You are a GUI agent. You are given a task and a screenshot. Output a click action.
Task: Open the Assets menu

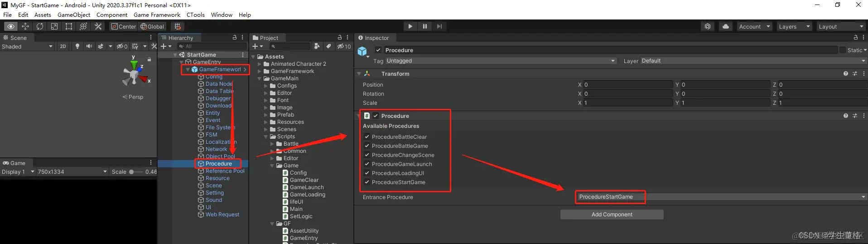click(x=43, y=15)
